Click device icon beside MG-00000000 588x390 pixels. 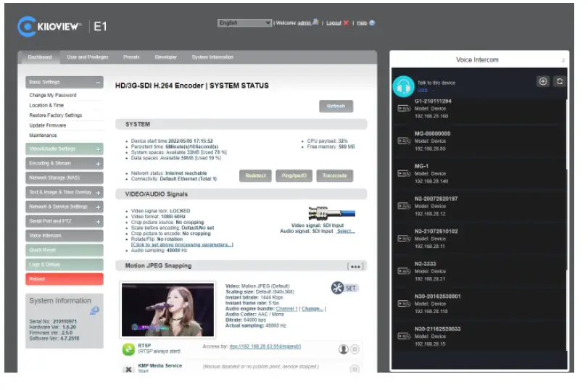tap(404, 141)
